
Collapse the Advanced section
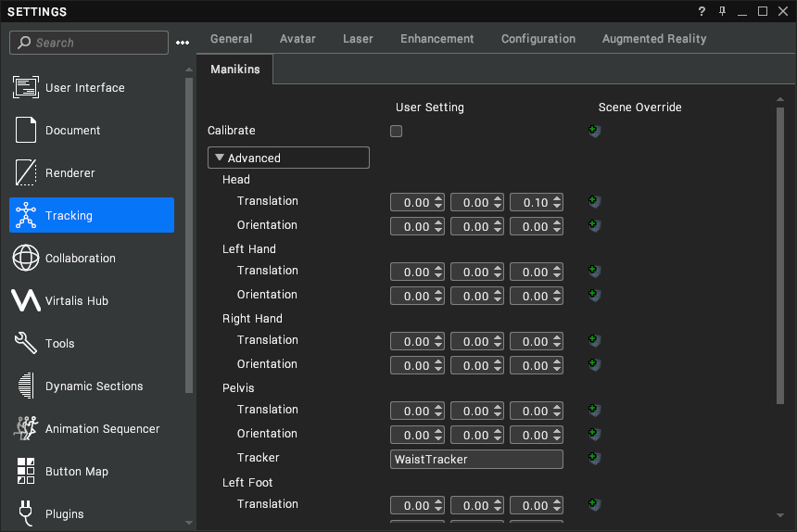[221, 158]
